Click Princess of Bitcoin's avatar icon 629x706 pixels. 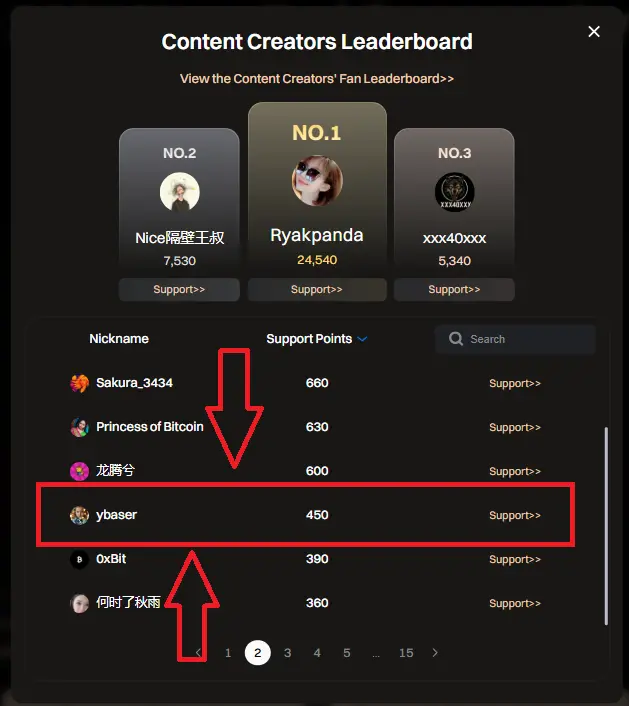point(79,427)
